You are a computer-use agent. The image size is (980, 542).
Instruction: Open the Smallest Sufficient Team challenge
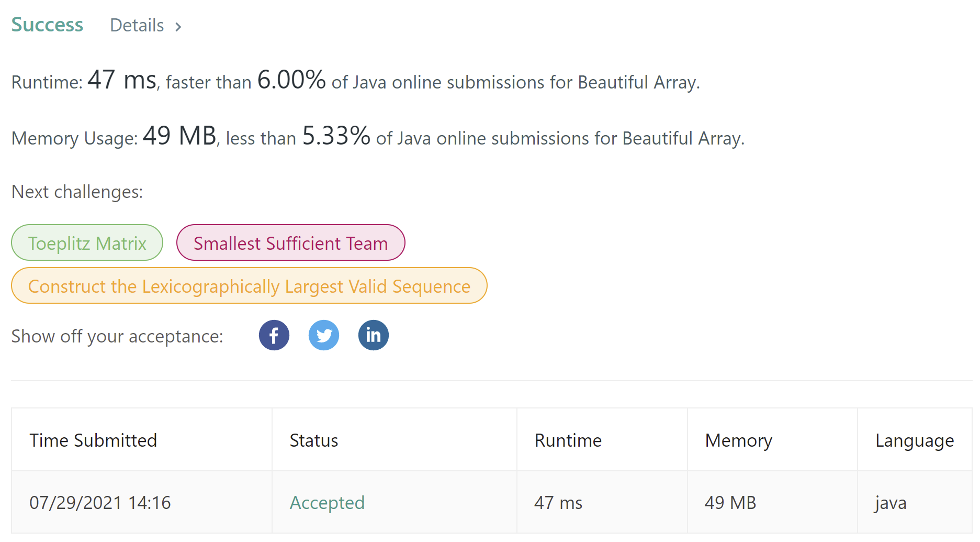pyautogui.click(x=290, y=243)
